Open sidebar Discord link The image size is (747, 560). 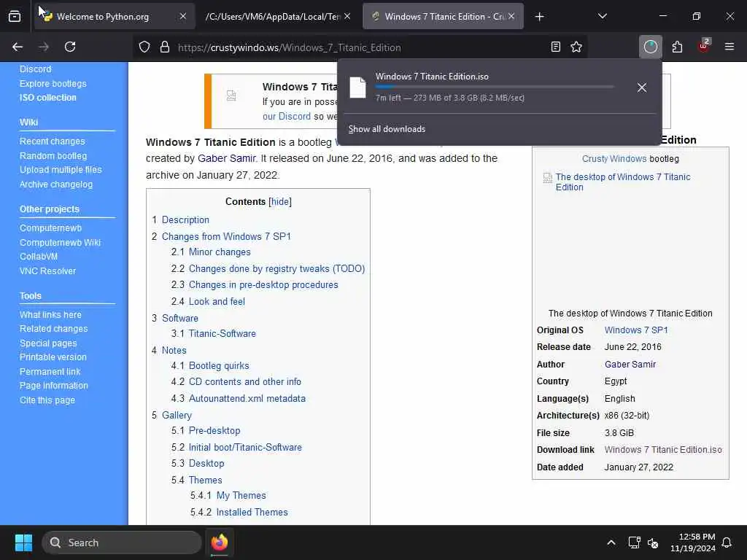35,69
